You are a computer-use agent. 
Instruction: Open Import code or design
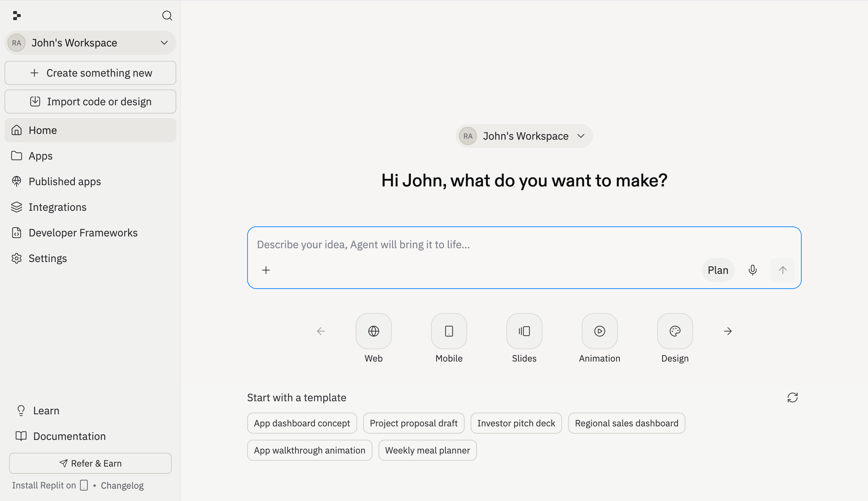click(x=90, y=101)
